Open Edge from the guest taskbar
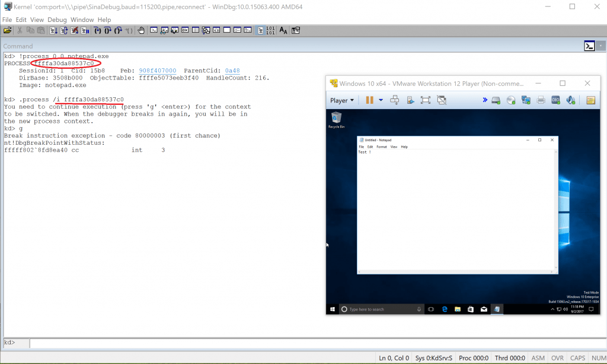 445,309
